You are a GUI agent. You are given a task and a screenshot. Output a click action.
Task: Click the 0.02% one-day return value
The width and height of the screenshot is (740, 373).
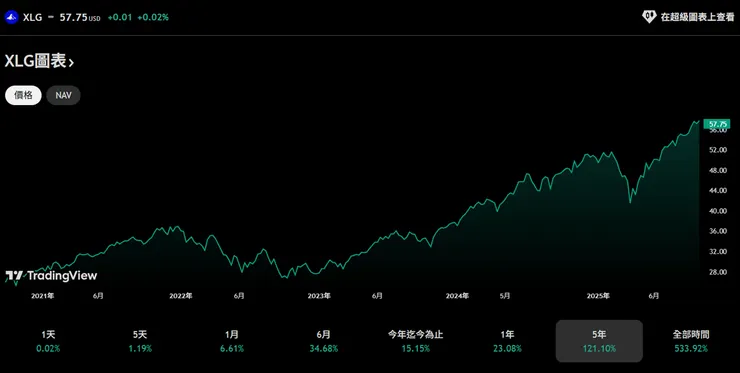pos(48,349)
